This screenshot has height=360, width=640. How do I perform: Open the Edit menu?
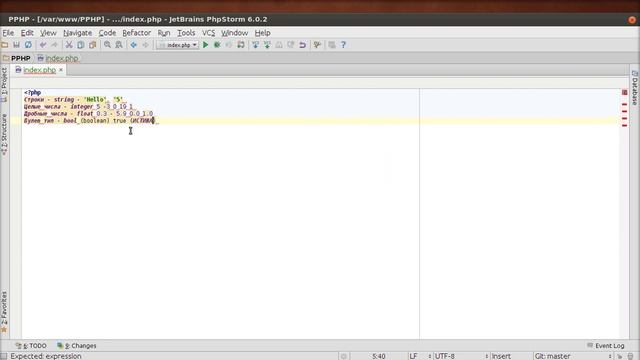click(x=27, y=33)
